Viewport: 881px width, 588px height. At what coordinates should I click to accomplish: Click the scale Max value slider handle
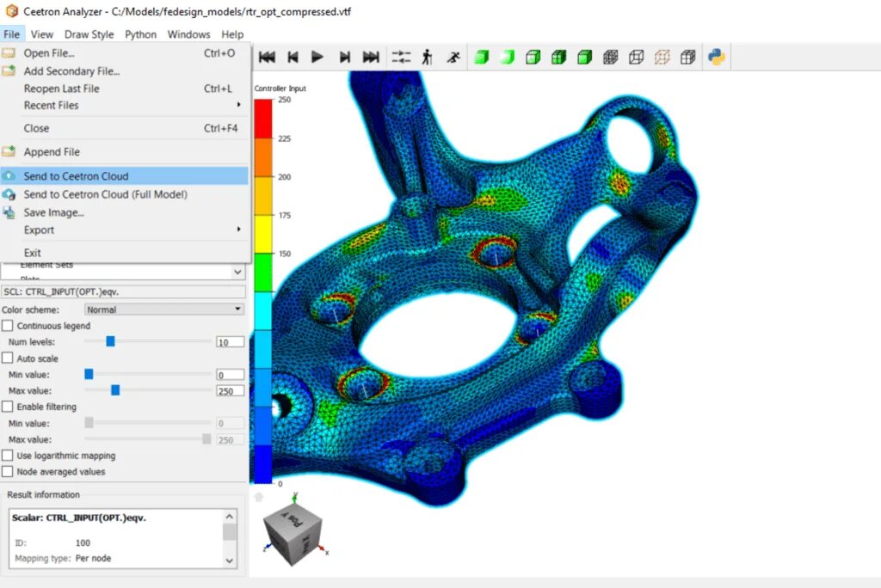coord(115,390)
